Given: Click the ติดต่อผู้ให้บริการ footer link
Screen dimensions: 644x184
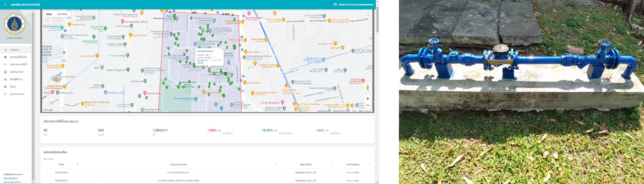Looking at the screenshot, I should 11,178.
